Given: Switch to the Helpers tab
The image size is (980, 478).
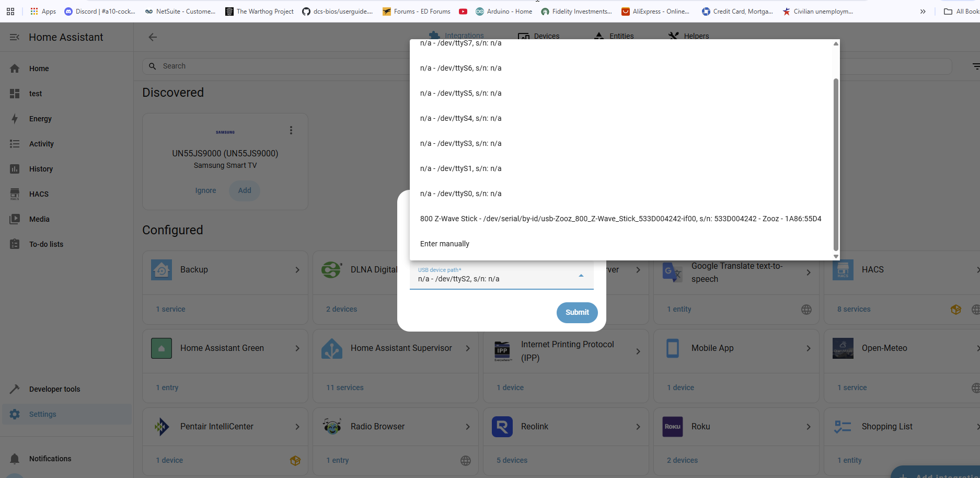Looking at the screenshot, I should 689,36.
